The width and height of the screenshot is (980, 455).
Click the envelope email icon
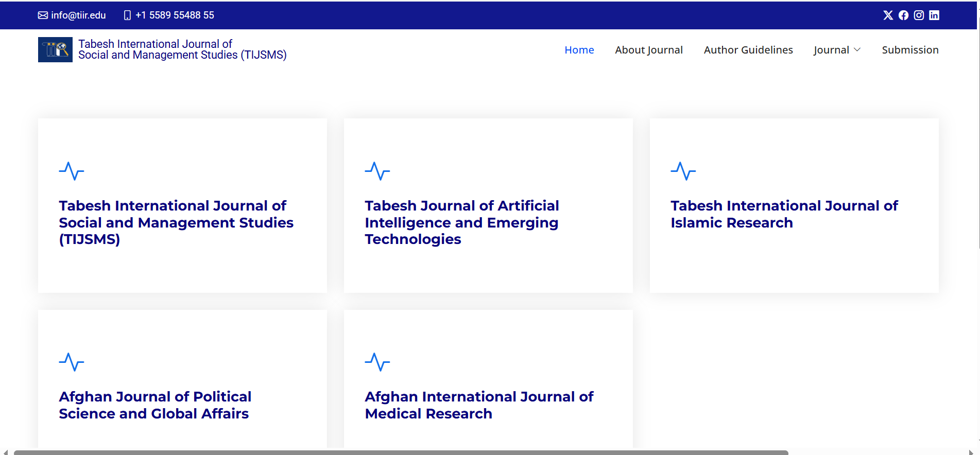[x=43, y=15]
